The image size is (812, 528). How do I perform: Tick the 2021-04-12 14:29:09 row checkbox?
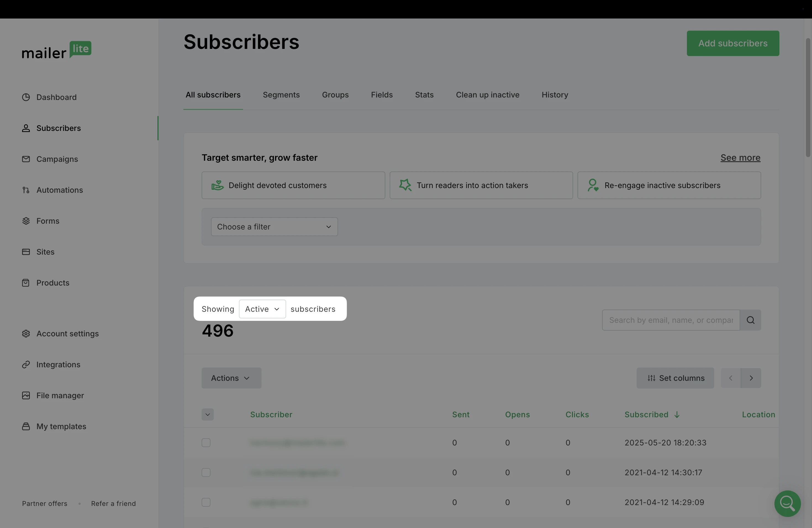point(206,502)
